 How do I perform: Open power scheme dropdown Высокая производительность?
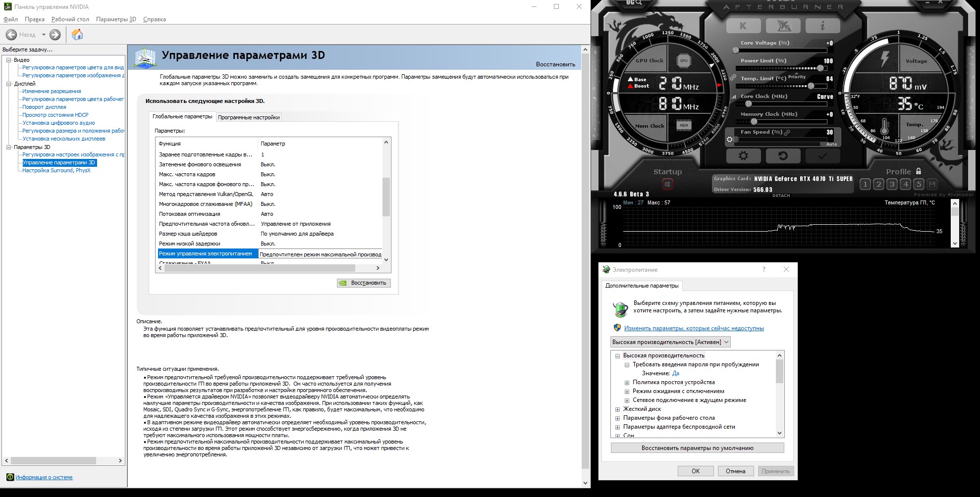(670, 342)
